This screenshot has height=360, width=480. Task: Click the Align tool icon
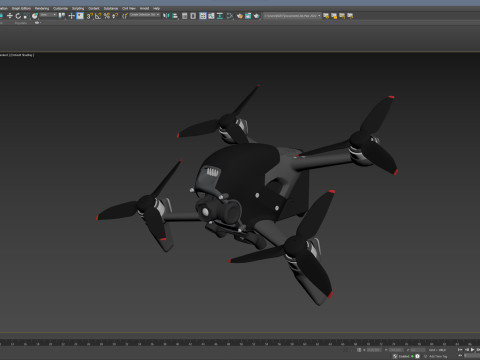(x=175, y=16)
